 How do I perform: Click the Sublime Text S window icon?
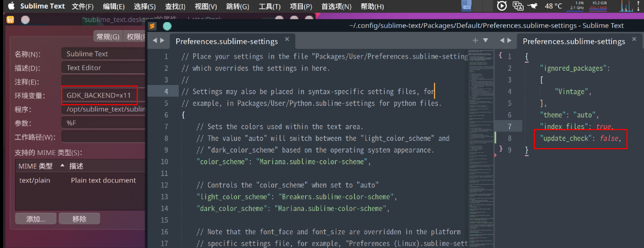[152, 26]
